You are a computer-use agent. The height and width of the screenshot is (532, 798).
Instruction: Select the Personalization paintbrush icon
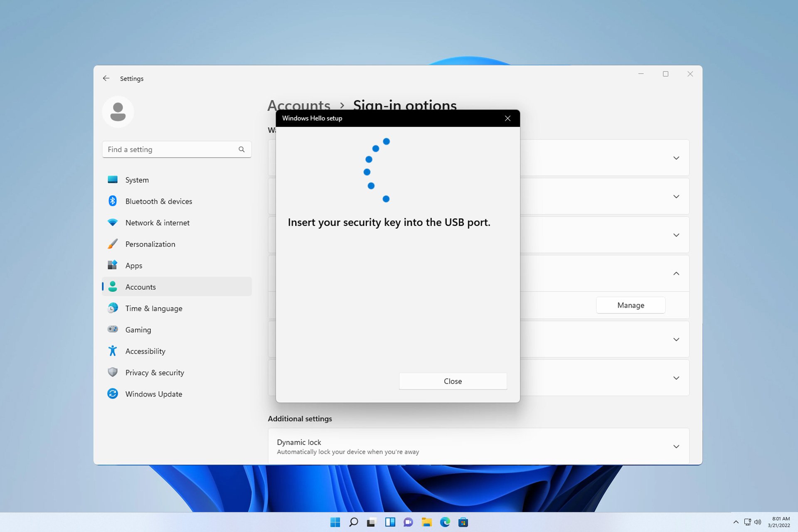(x=113, y=244)
